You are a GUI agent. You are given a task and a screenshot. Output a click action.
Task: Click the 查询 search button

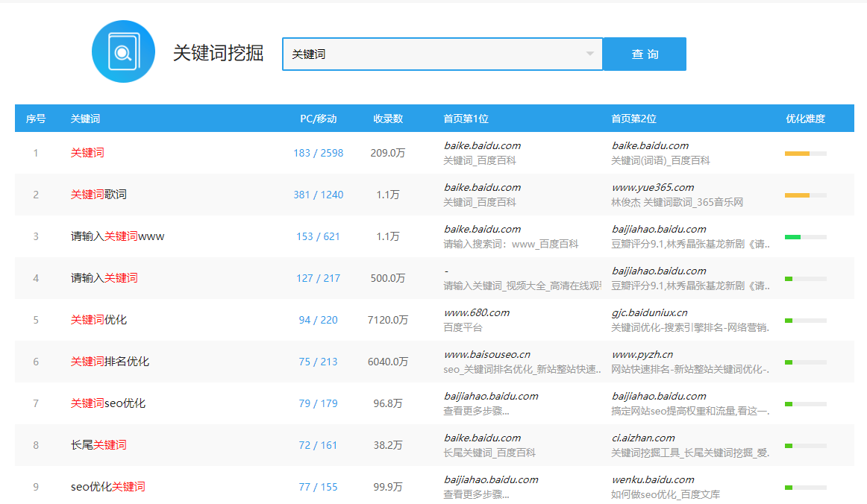[x=645, y=54]
